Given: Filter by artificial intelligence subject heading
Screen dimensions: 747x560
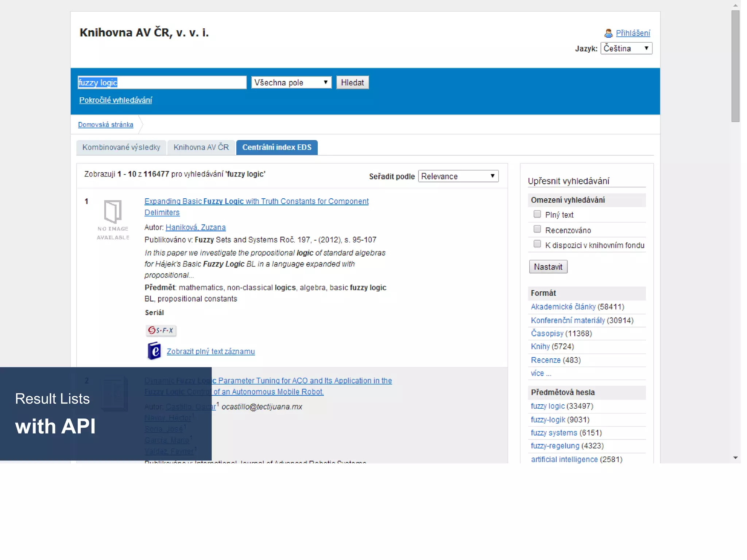Looking at the screenshot, I should pyautogui.click(x=564, y=459).
